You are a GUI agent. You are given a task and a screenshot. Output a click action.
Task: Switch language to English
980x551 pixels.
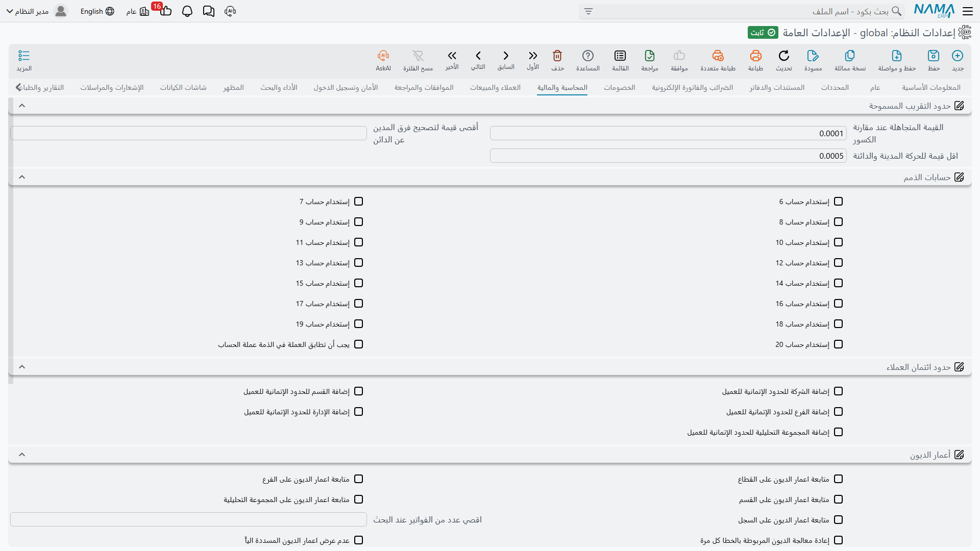(x=97, y=11)
